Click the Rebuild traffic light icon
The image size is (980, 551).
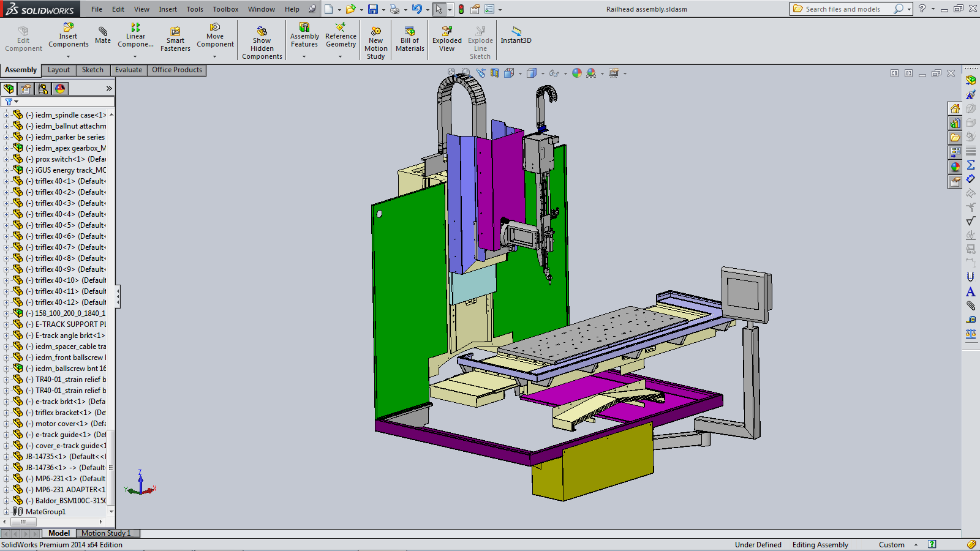pyautogui.click(x=461, y=9)
